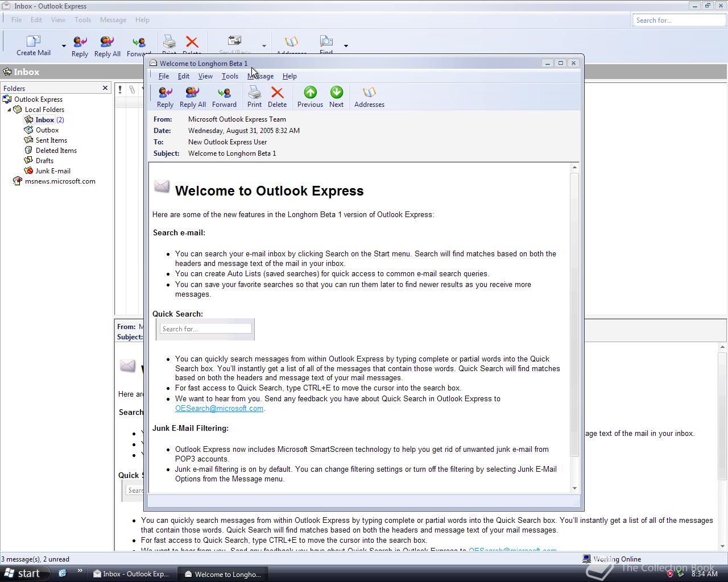Expand quick launch chevron on taskbar
Screen dimensions: 728x582
tap(80, 572)
